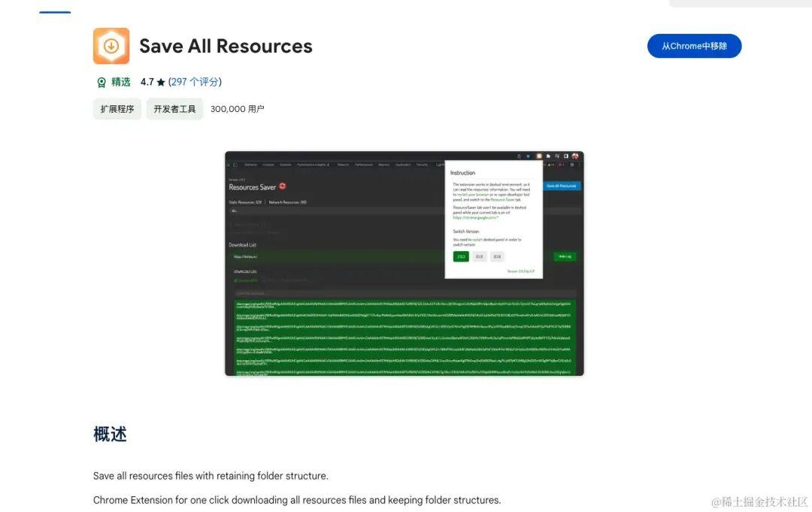Select the 开发者工具 category chip

point(174,109)
